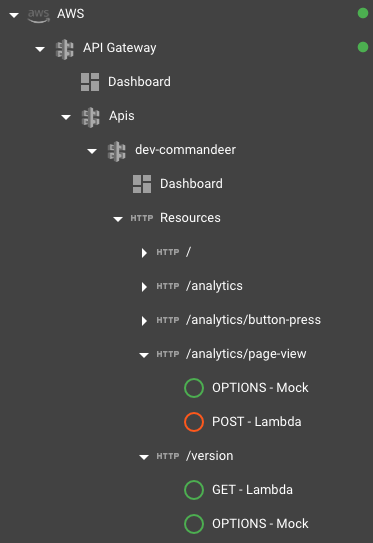
Task: Click the top-level Dashboard grid icon
Action: pyautogui.click(x=90, y=82)
